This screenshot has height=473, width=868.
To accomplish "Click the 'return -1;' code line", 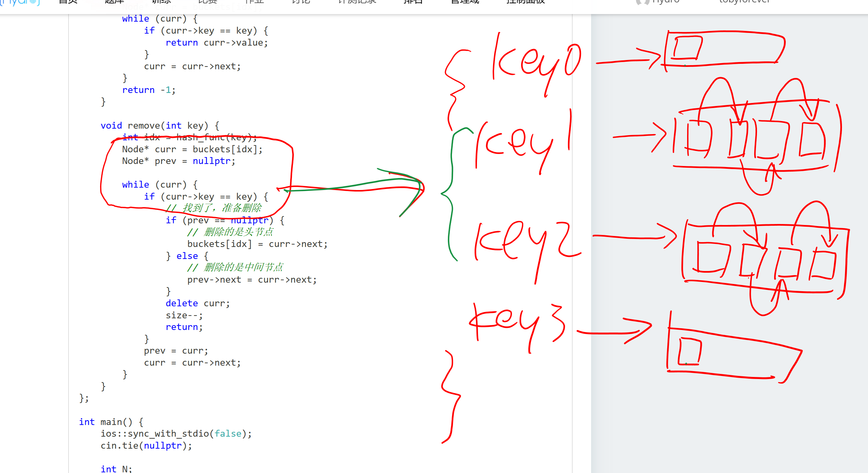I will pos(149,90).
